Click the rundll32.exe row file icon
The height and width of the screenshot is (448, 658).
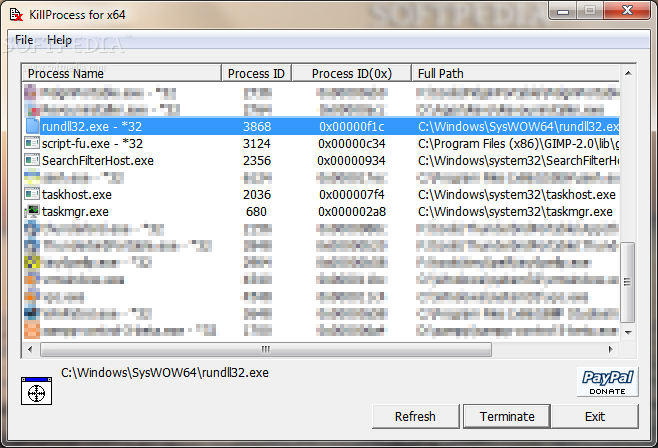pos(32,126)
